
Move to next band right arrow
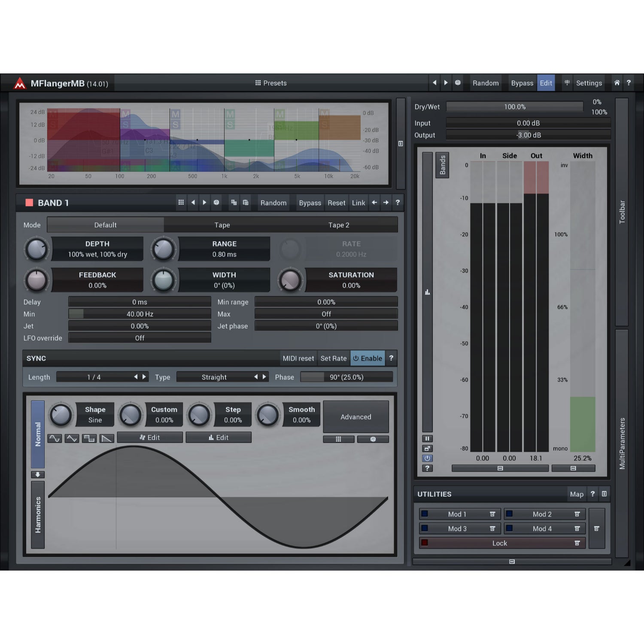tap(386, 203)
